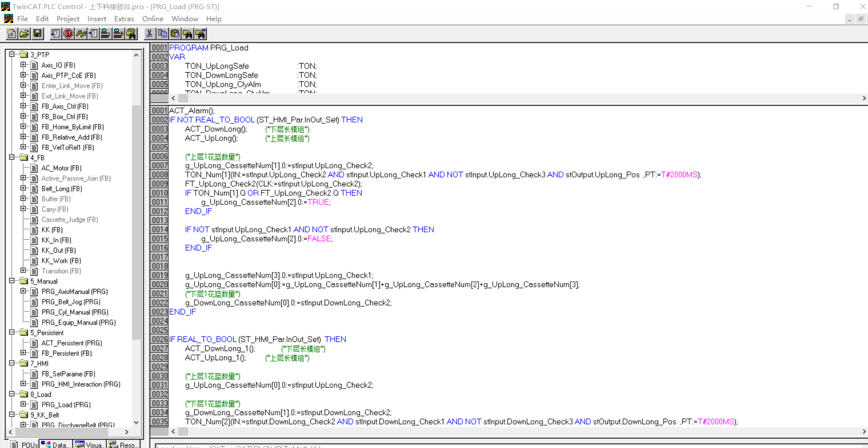Select FB_SetParame (FB) in the tree
The image size is (868, 448).
click(68, 374)
